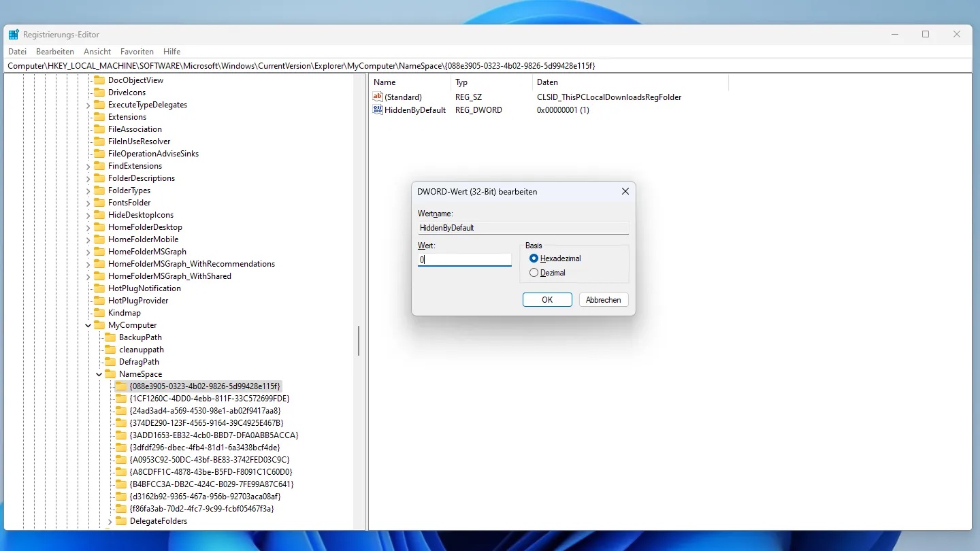Confirm the DWORD value with OK

tap(547, 300)
